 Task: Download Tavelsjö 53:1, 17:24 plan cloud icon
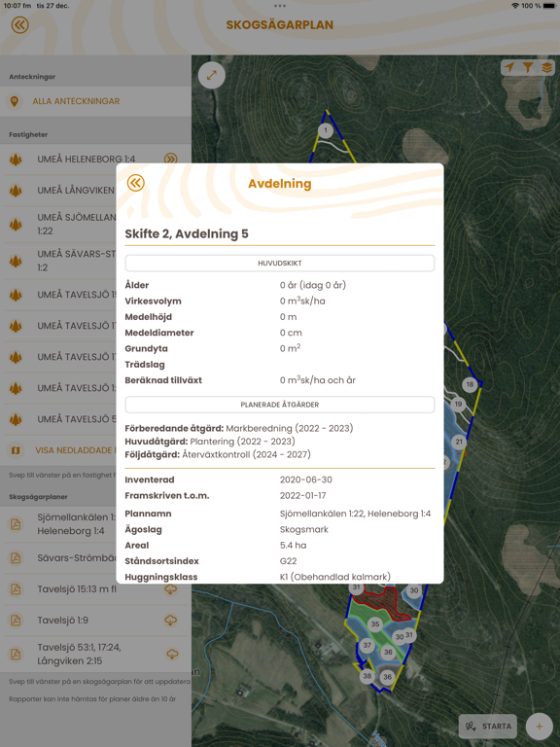[172, 654]
